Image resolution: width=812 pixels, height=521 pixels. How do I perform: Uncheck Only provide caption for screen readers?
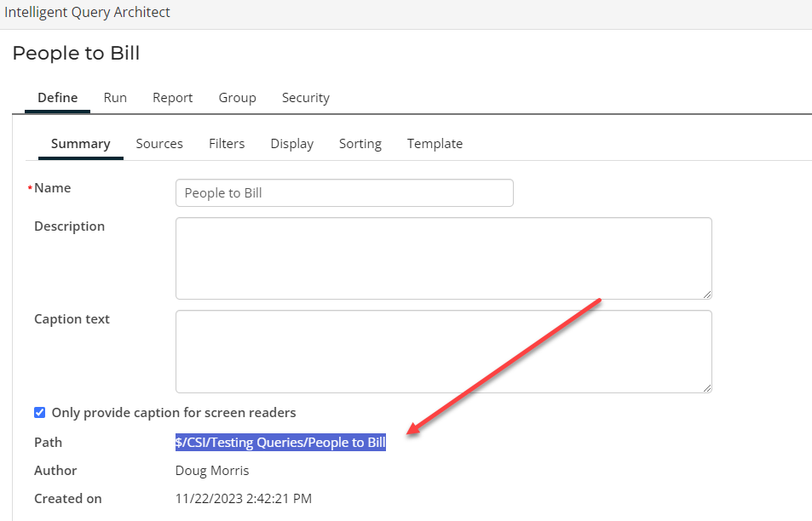point(39,413)
